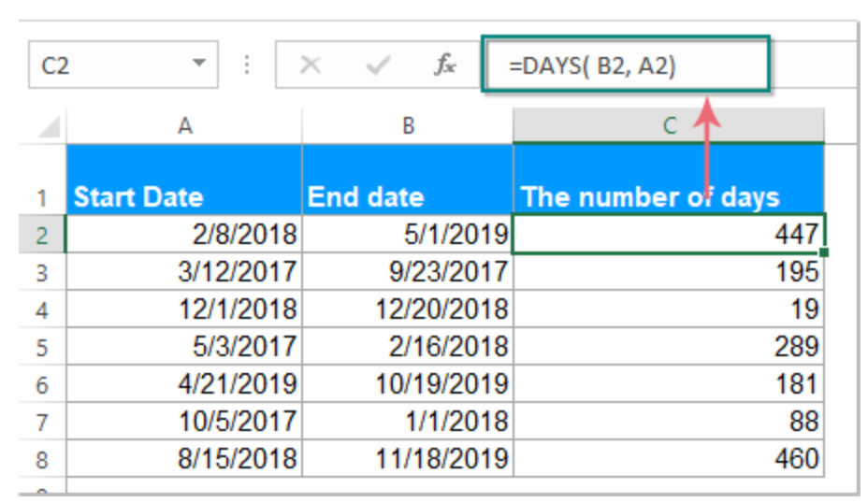Select cell containing 447 days
Image resolution: width=868 pixels, height=503 pixels.
669,234
